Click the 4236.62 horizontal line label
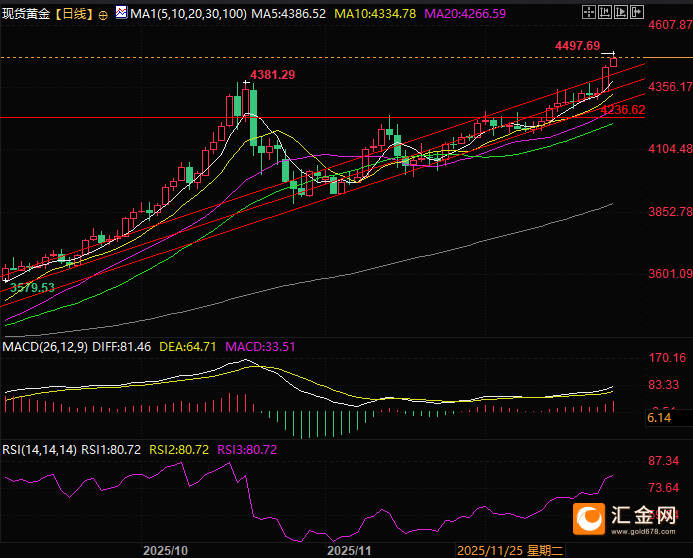The image size is (693, 558). point(623,110)
